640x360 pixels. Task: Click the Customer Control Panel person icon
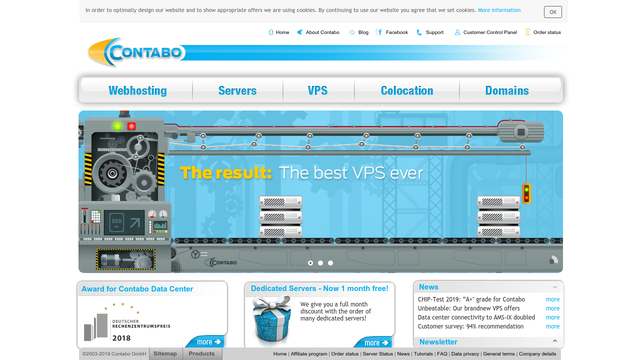pyautogui.click(x=457, y=32)
